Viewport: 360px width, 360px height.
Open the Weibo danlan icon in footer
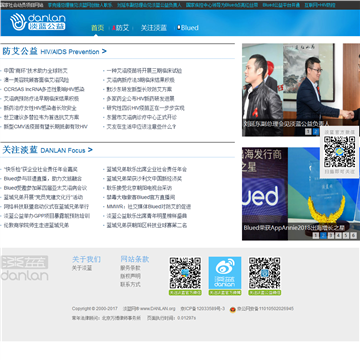(225, 273)
